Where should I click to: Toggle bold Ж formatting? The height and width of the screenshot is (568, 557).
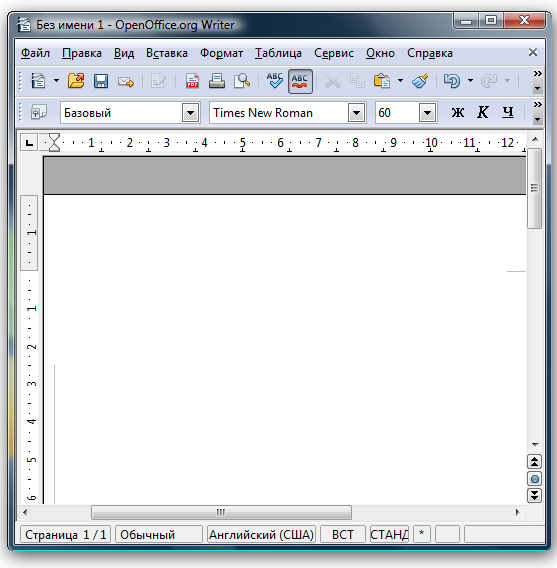click(458, 112)
